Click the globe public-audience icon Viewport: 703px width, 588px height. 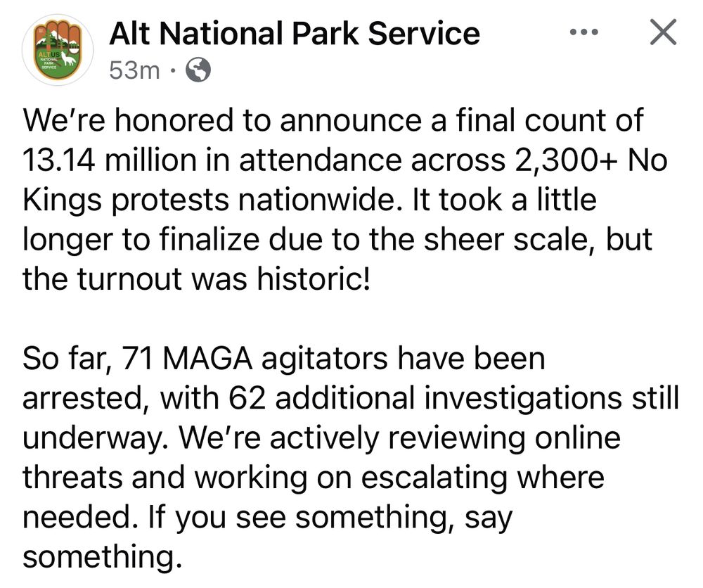[x=197, y=70]
